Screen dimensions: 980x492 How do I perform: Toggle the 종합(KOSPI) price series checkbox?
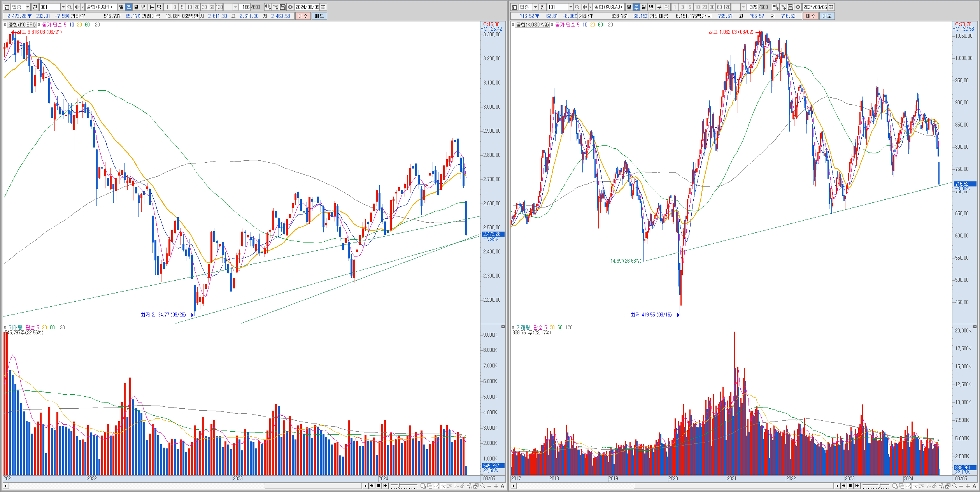6,25
